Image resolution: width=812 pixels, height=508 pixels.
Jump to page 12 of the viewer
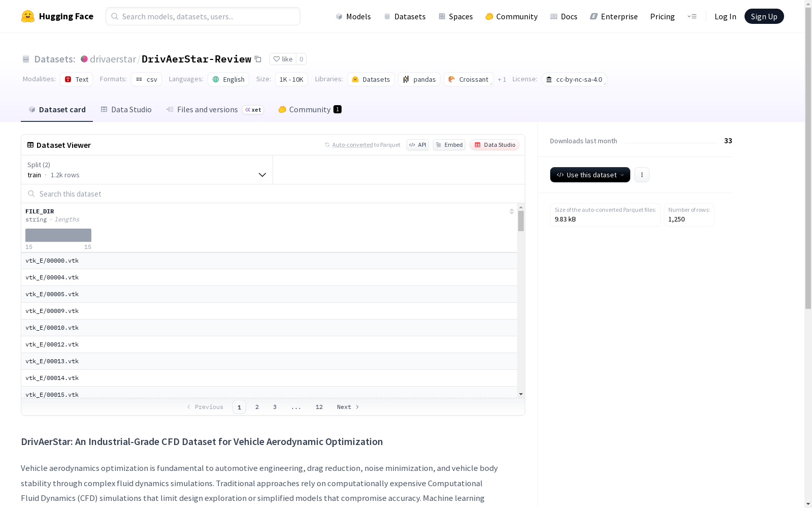[x=319, y=407]
